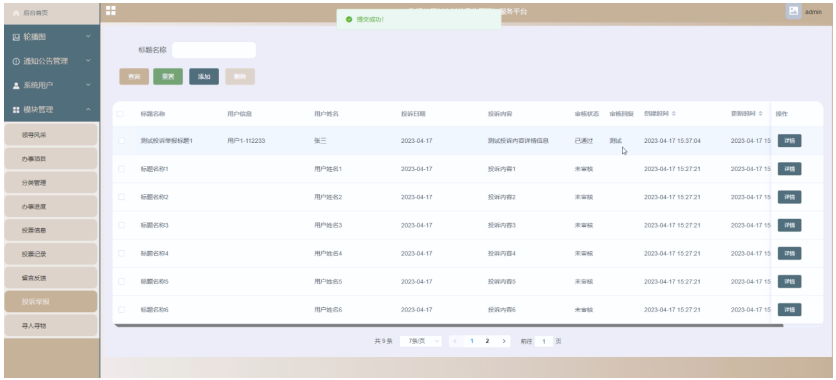The image size is (836, 380).
Task: Open 详情 for 标题名称3 row
Action: click(789, 225)
